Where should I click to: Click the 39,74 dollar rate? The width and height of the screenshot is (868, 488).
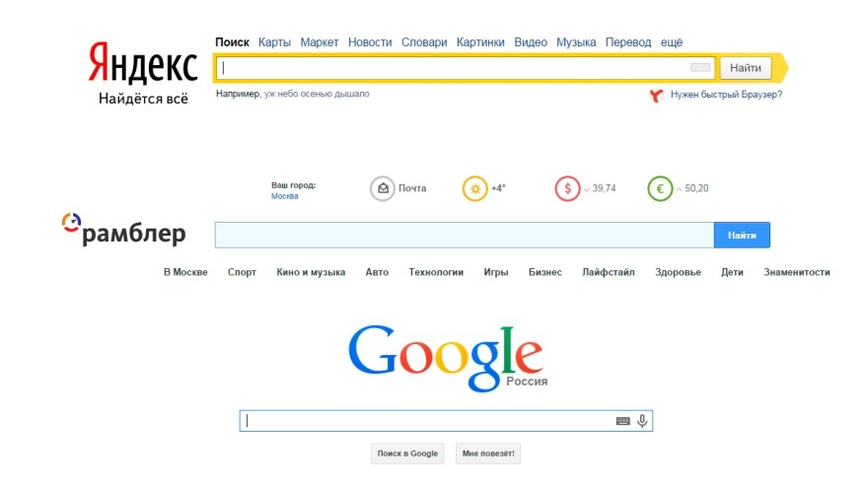point(604,188)
